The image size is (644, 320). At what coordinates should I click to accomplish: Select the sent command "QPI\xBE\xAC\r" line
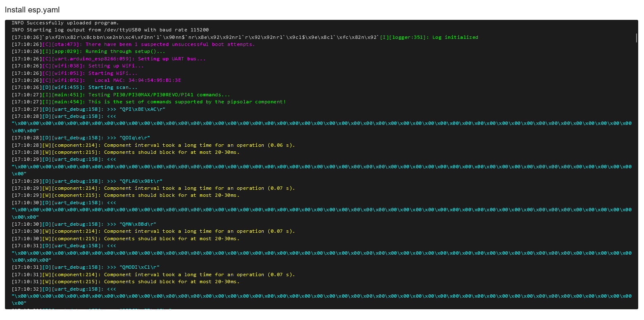point(88,109)
